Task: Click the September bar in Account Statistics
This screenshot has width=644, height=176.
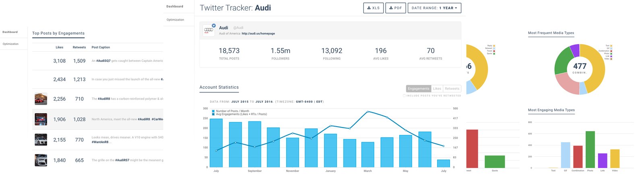Action: coord(254,144)
